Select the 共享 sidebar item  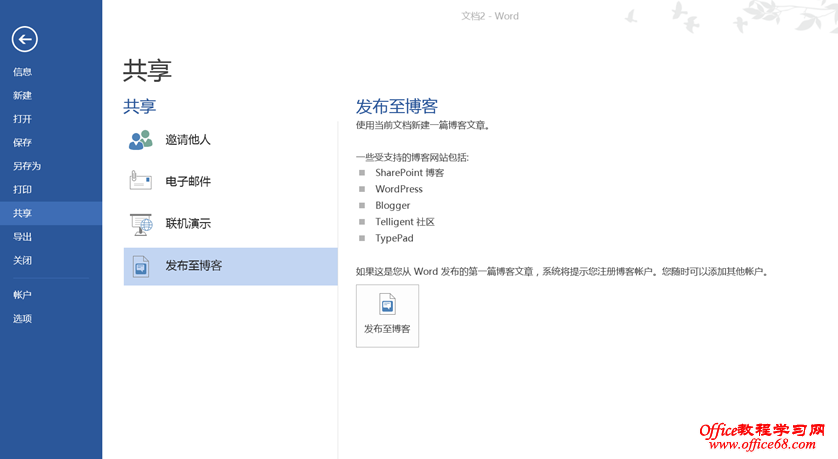(x=51, y=213)
